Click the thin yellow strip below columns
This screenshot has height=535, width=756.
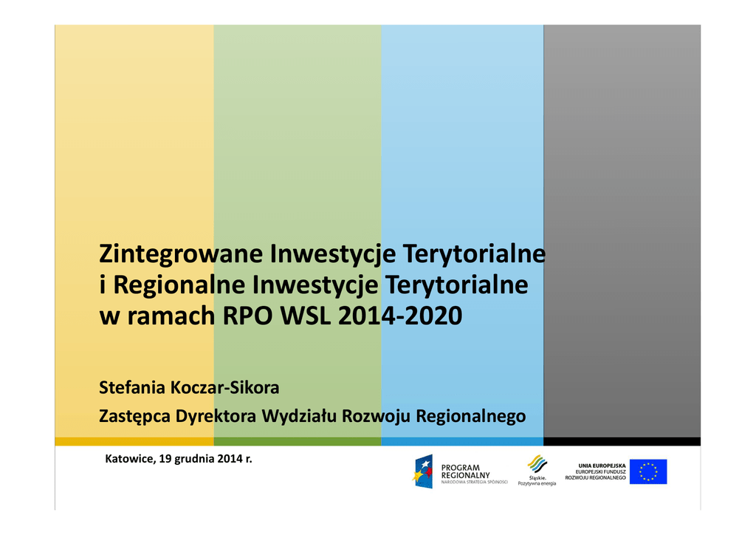tap(134, 441)
